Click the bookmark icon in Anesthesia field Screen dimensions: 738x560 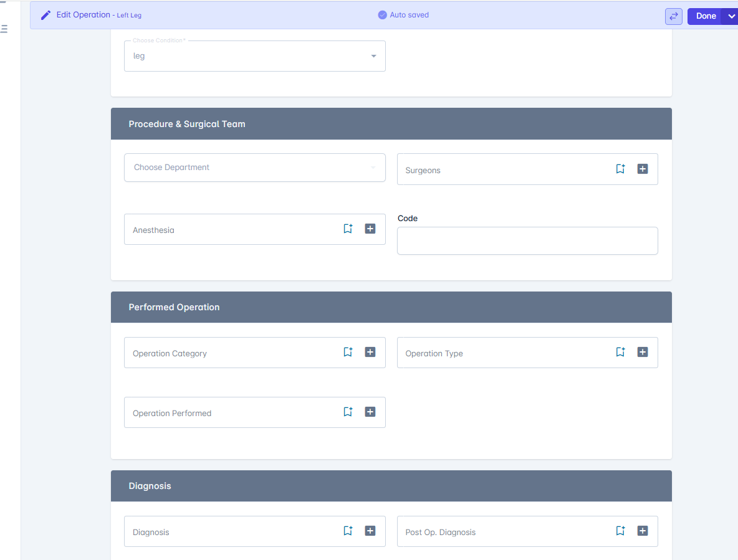348,229
